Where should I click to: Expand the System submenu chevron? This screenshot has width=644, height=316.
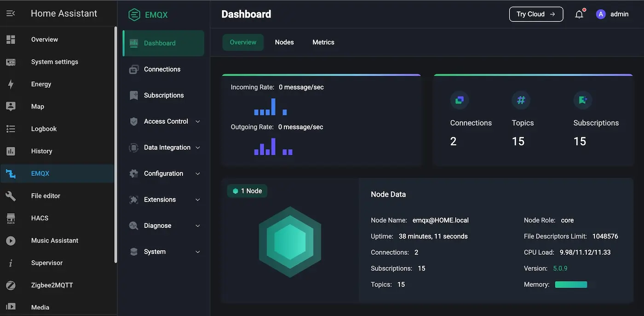(198, 252)
